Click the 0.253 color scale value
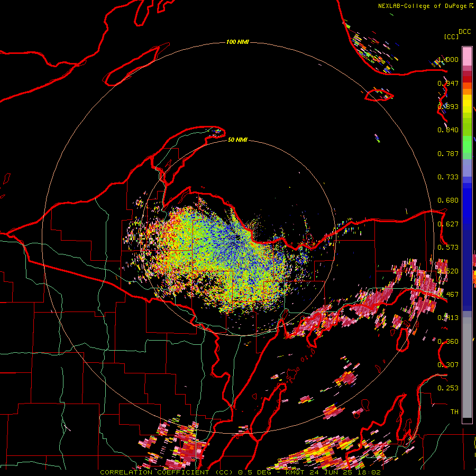The image size is (476, 476). click(448, 388)
